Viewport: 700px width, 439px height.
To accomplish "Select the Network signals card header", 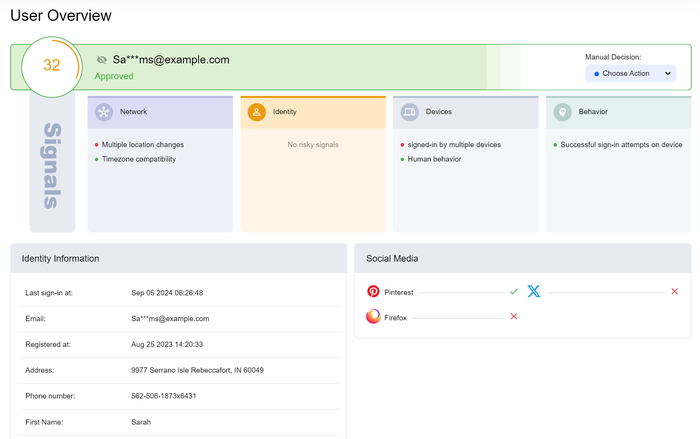I will coord(160,112).
